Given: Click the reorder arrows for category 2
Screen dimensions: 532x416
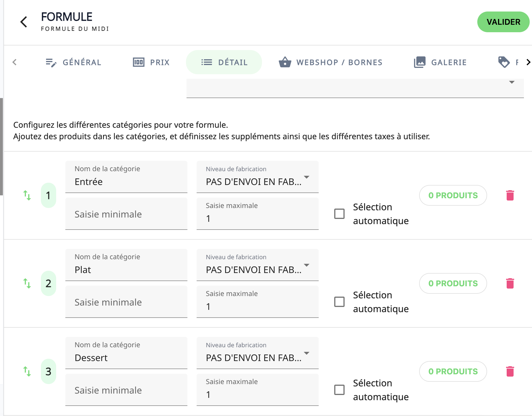Looking at the screenshot, I should (27, 283).
